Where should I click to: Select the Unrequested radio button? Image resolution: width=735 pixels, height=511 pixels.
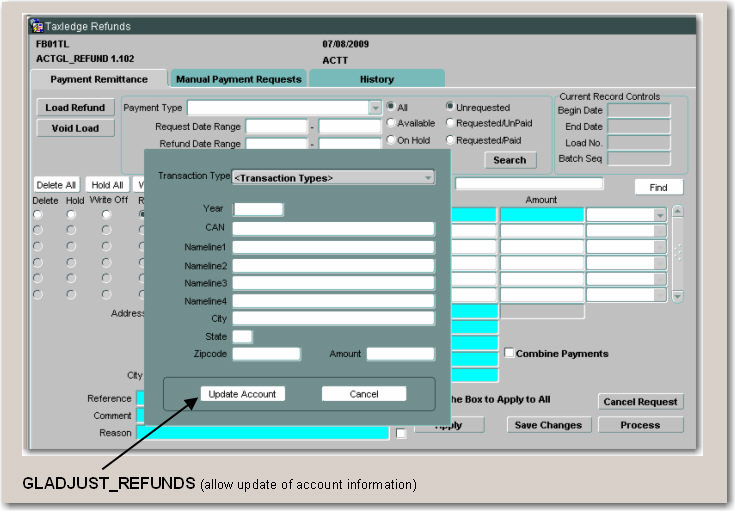click(450, 107)
